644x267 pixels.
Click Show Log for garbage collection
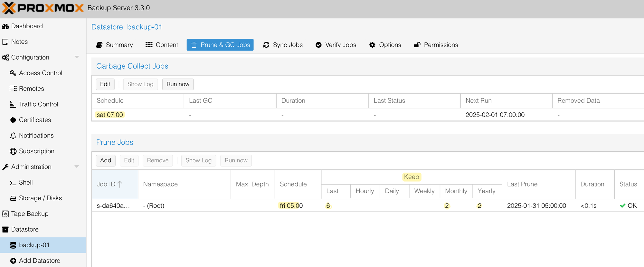pos(140,84)
